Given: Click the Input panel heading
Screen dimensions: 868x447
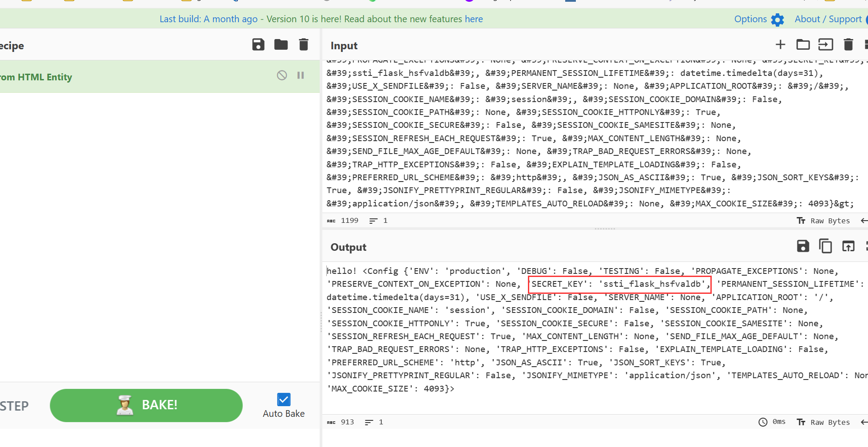Looking at the screenshot, I should pos(344,46).
